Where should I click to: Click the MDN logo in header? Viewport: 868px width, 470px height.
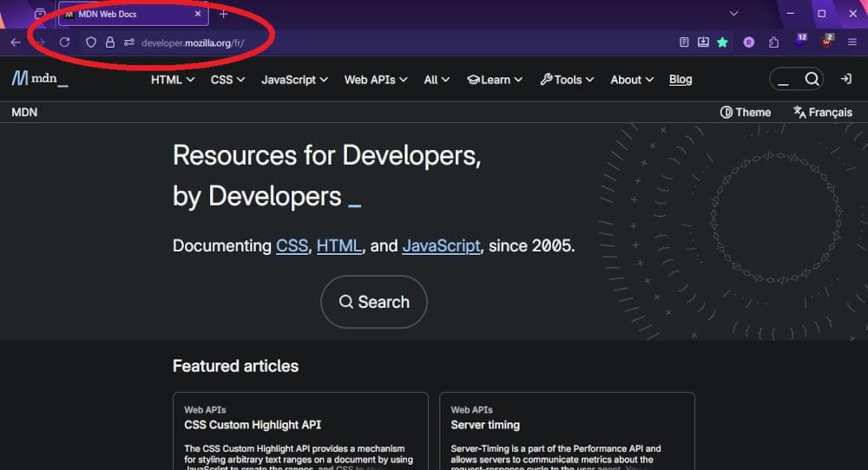pyautogui.click(x=40, y=79)
